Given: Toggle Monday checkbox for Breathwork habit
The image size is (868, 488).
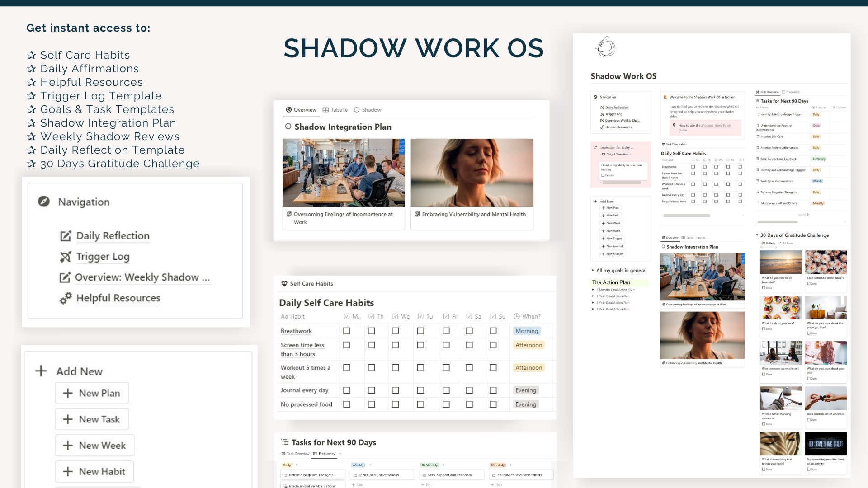Looking at the screenshot, I should point(346,330).
